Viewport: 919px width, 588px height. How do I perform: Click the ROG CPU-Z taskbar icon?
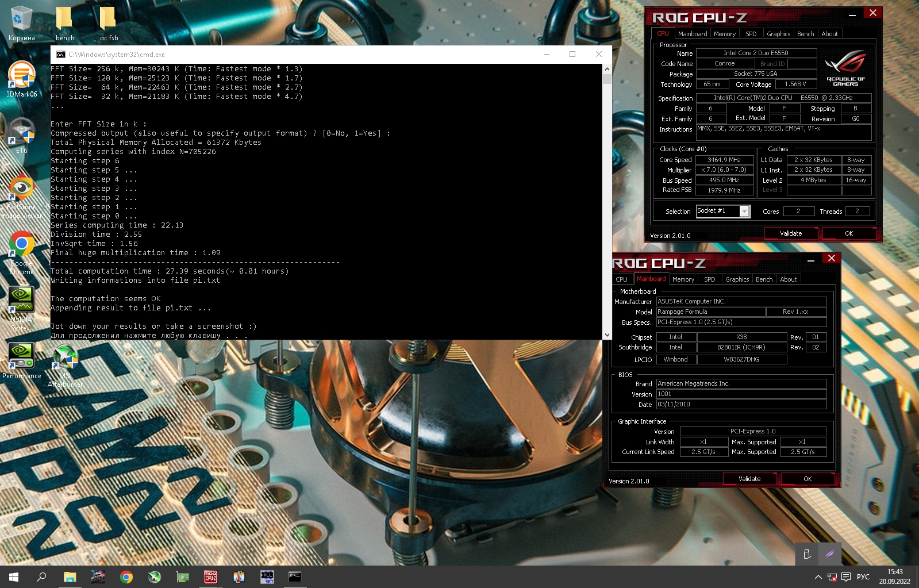[x=210, y=577]
